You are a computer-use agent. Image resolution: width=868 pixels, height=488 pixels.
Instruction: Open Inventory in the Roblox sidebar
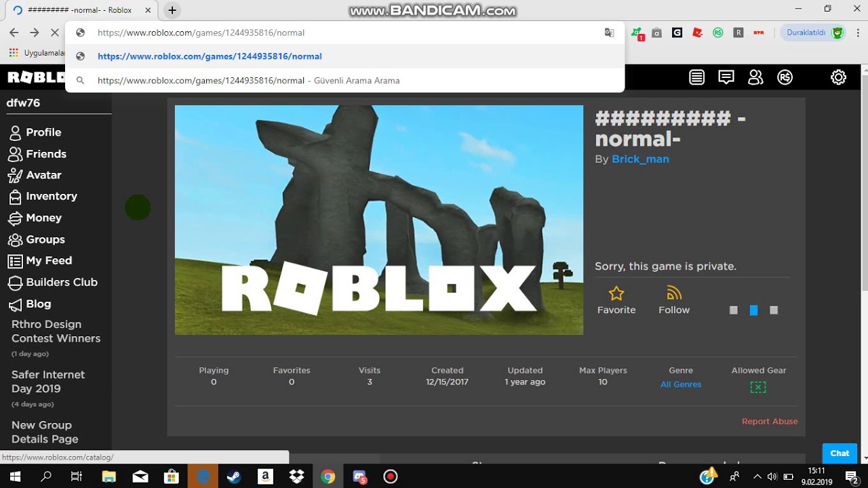tap(52, 196)
